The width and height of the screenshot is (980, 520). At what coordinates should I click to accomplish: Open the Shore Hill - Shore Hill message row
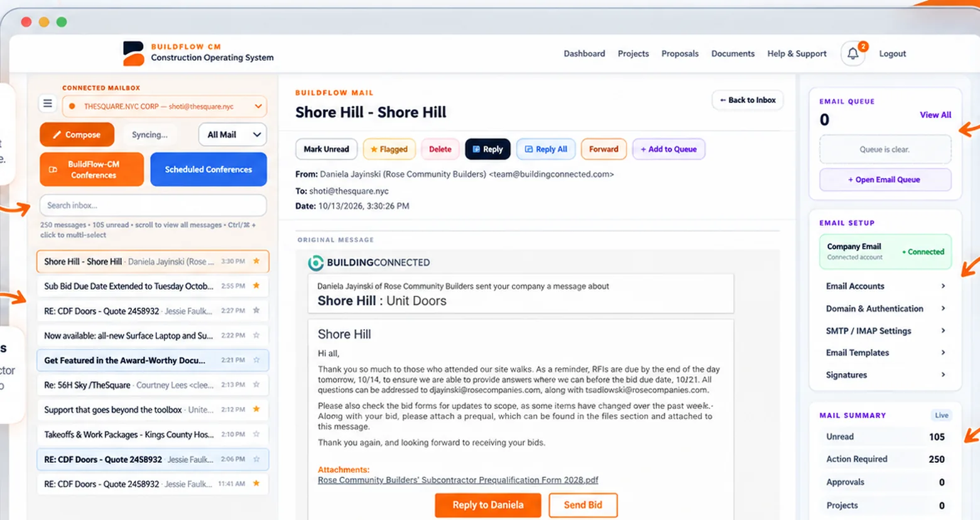coord(153,261)
